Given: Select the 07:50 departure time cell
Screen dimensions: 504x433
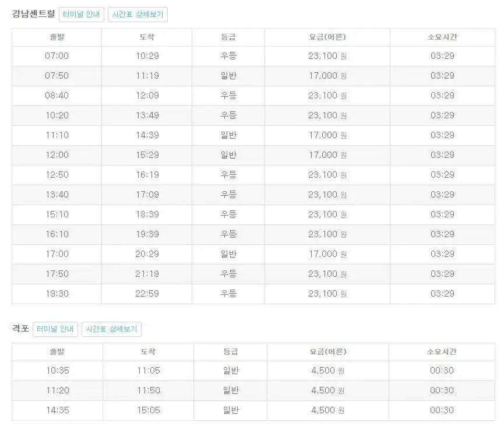Looking at the screenshot, I should click(x=57, y=76).
